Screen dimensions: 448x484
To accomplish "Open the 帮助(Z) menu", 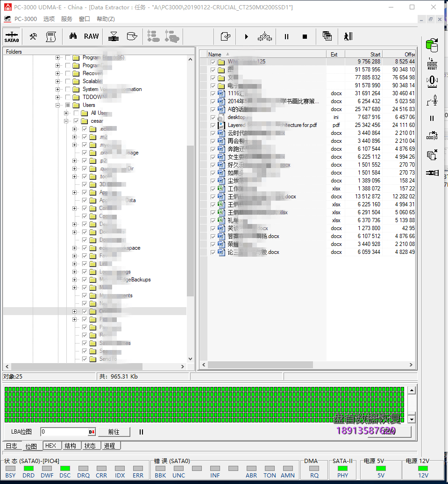I will (x=106, y=19).
